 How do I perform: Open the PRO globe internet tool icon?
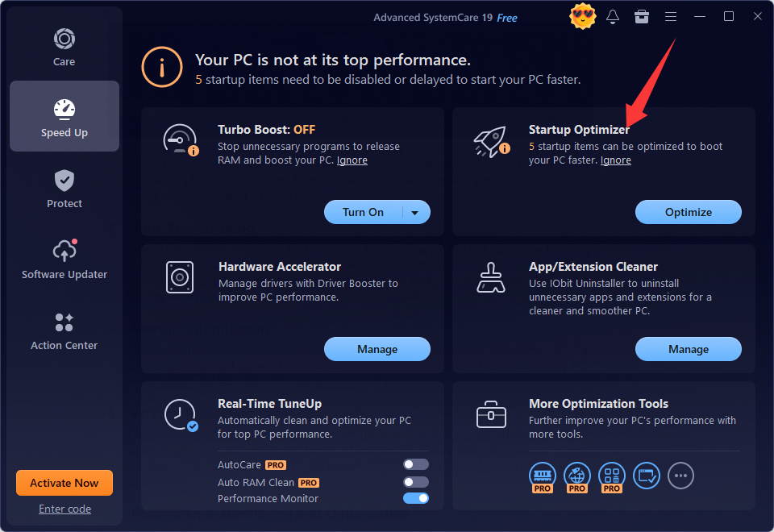coord(577,476)
